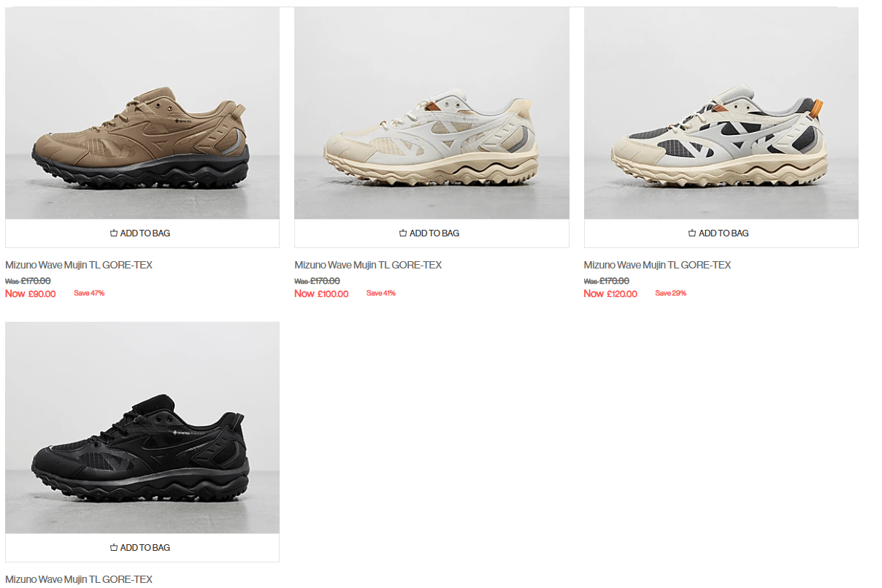Click the bag icon under the grey-and-cream shoe
This screenshot has width=882, height=588.
692,233
